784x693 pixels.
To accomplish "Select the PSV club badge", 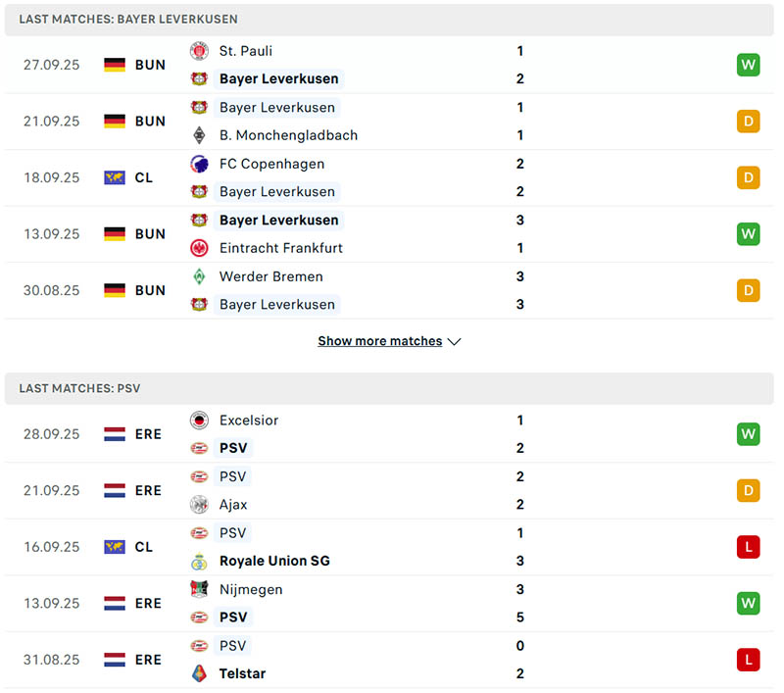I will tap(199, 448).
